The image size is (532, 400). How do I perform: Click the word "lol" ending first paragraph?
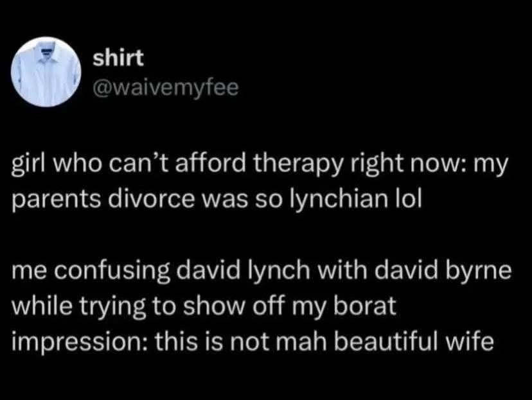pos(409,199)
